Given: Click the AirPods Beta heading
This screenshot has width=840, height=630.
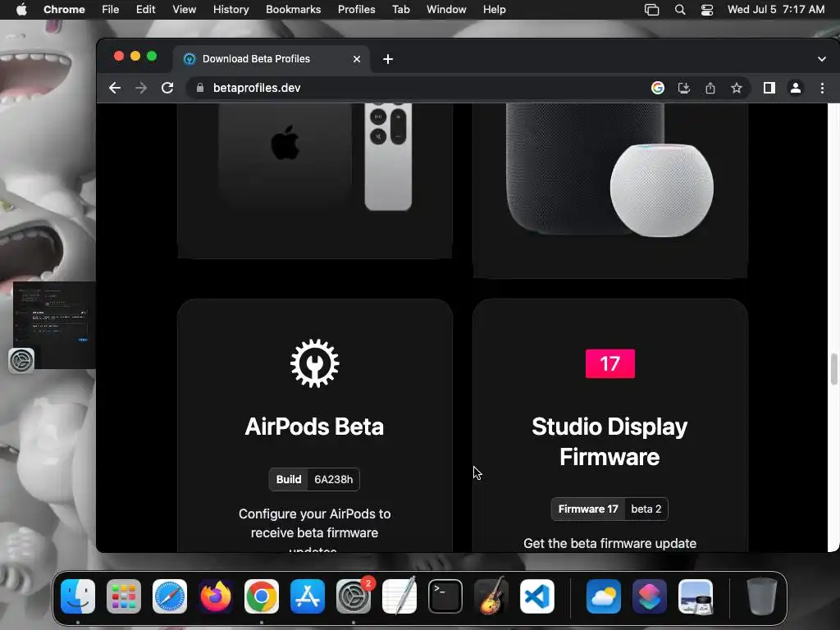Looking at the screenshot, I should pos(314,427).
